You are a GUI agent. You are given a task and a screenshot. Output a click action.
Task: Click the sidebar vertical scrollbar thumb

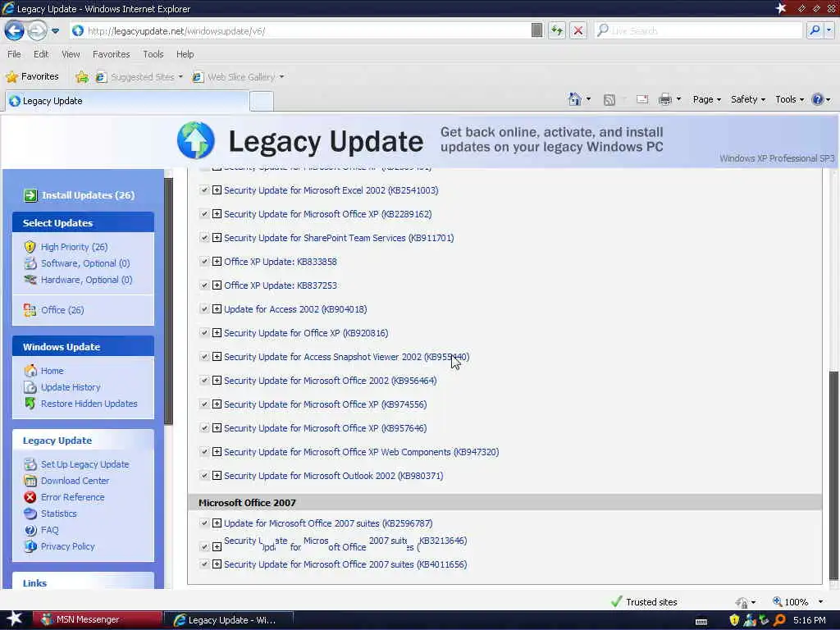[x=168, y=300]
